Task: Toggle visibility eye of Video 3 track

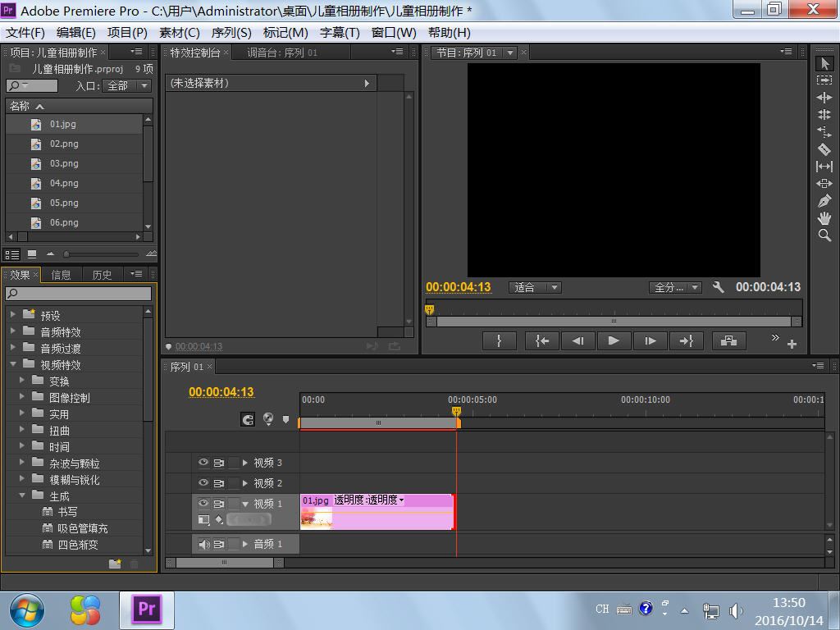Action: (203, 463)
